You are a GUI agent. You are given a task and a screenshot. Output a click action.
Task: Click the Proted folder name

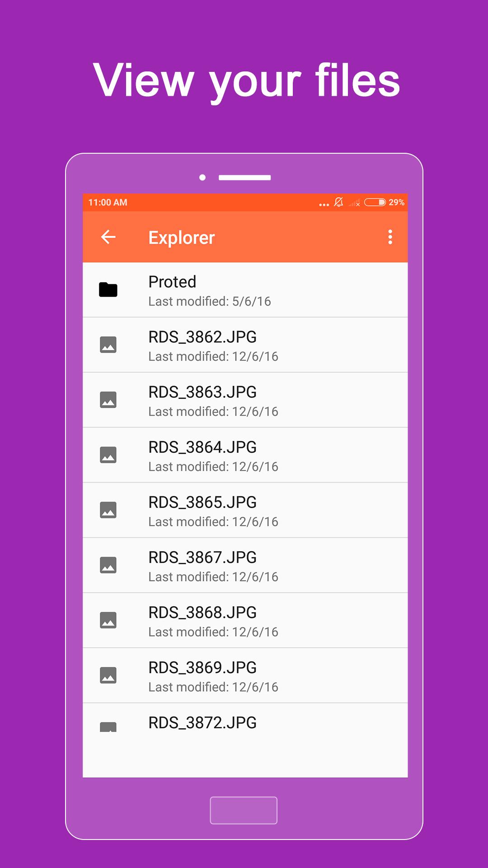(172, 282)
